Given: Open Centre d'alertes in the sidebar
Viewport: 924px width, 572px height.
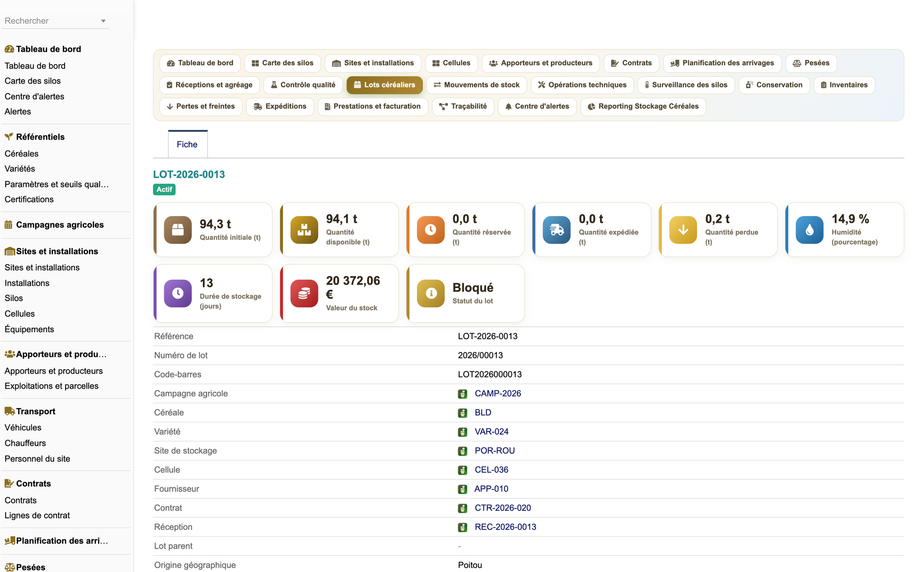Looking at the screenshot, I should pyautogui.click(x=34, y=96).
